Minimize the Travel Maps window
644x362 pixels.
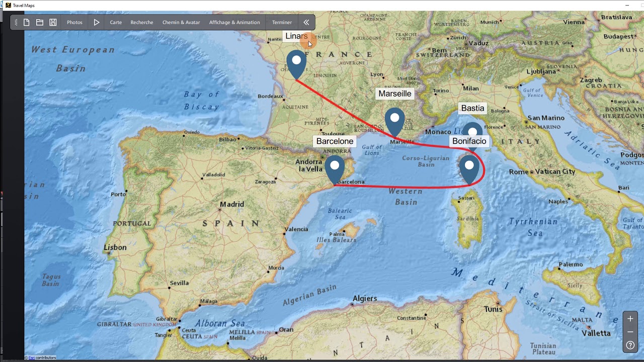[x=627, y=5]
